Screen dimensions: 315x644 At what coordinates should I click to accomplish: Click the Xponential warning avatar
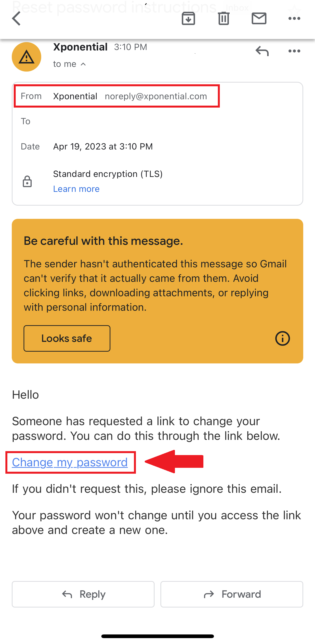[x=26, y=57]
